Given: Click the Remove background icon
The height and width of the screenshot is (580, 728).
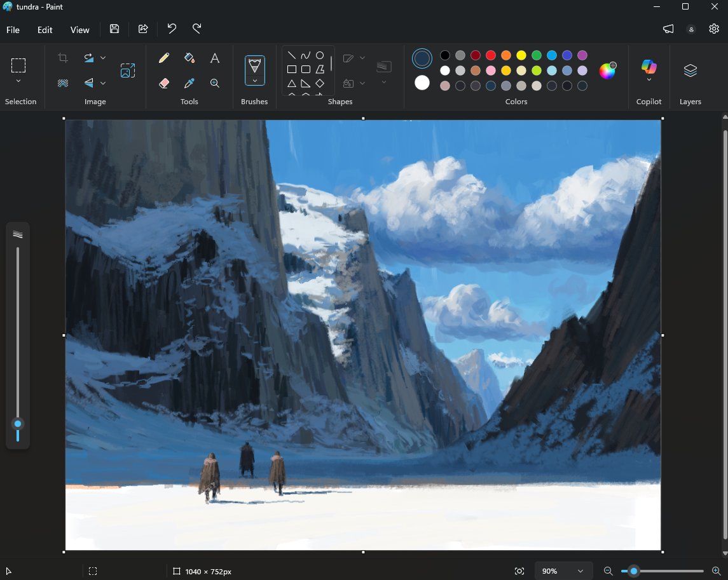Looking at the screenshot, I should (x=63, y=83).
